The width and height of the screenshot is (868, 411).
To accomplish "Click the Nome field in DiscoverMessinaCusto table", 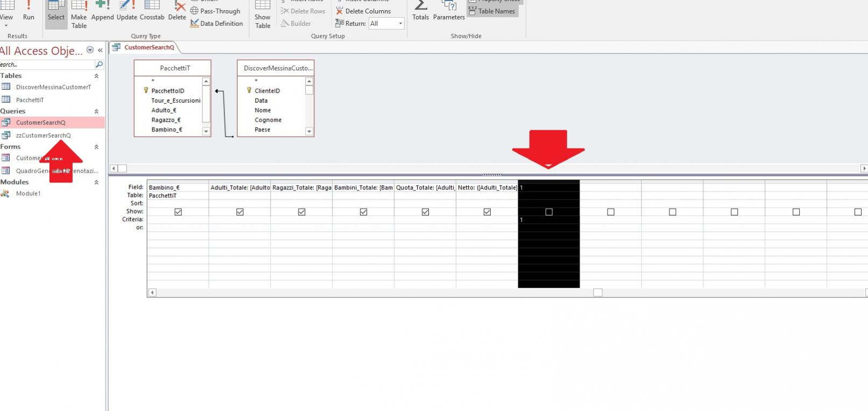I will pyautogui.click(x=263, y=110).
